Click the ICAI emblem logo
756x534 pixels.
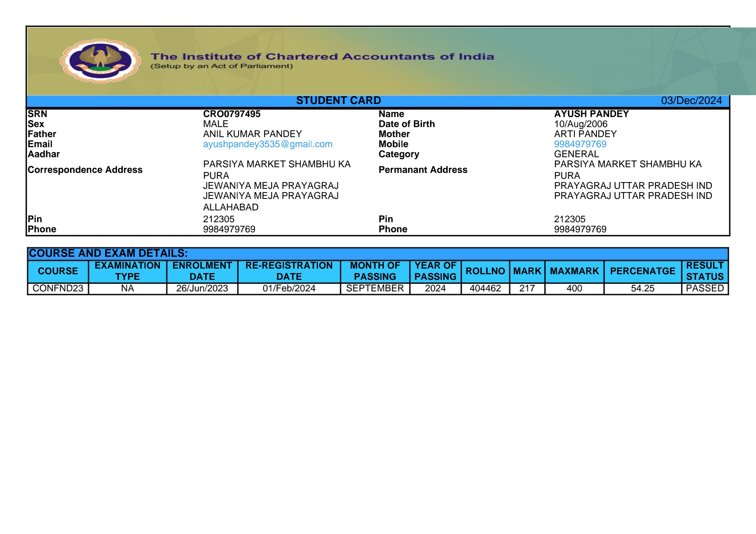(100, 61)
